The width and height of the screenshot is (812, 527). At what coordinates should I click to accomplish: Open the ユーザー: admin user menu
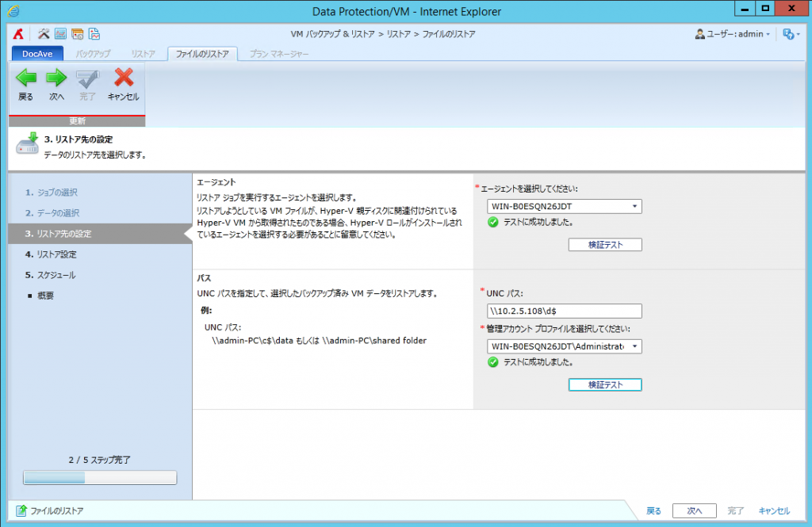pos(732,34)
